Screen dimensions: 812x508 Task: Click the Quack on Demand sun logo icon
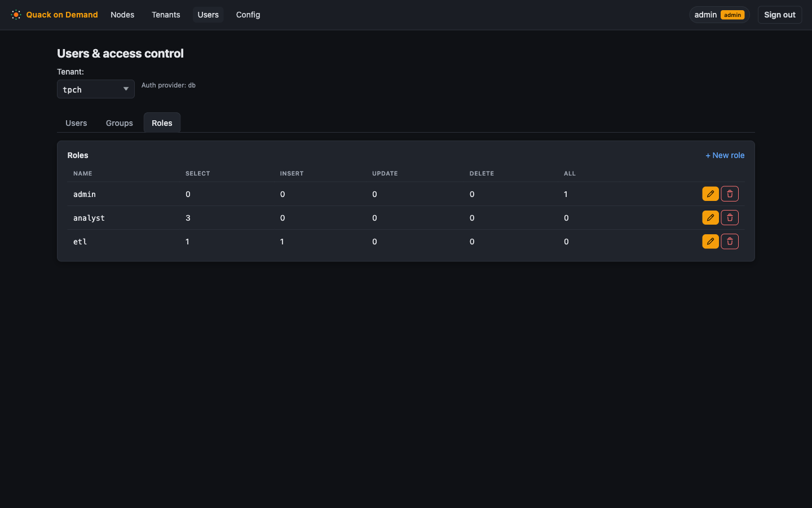(16, 15)
